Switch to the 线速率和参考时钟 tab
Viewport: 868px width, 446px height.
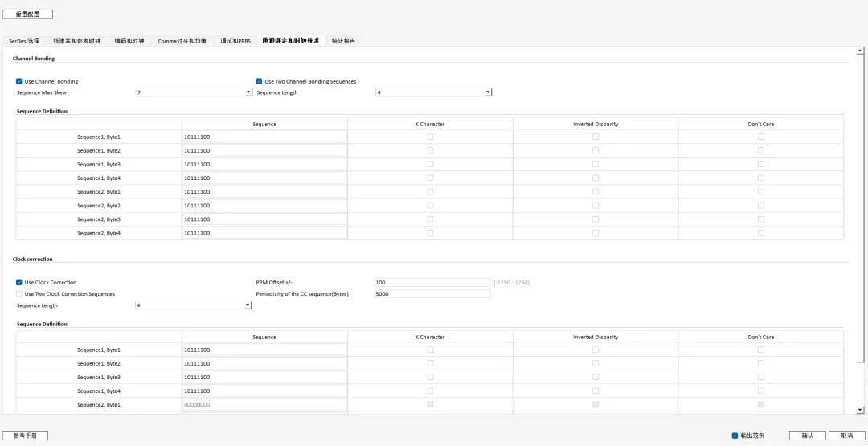[77, 41]
